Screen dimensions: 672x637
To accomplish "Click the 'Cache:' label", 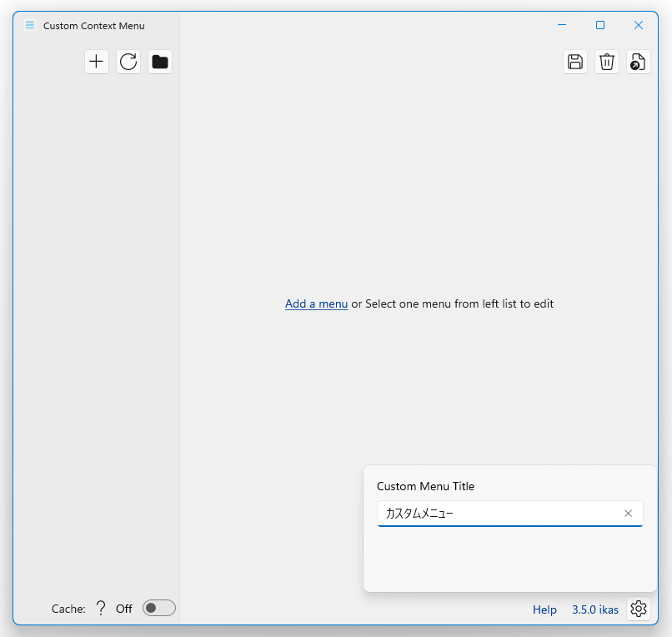I will click(68, 609).
